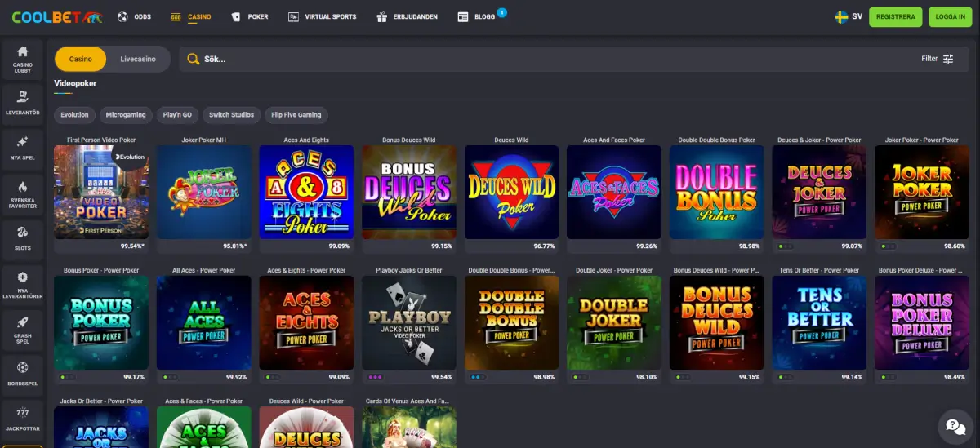Open Deuces & Joker Power Poker
Screen dimensions: 980x448
pos(819,192)
